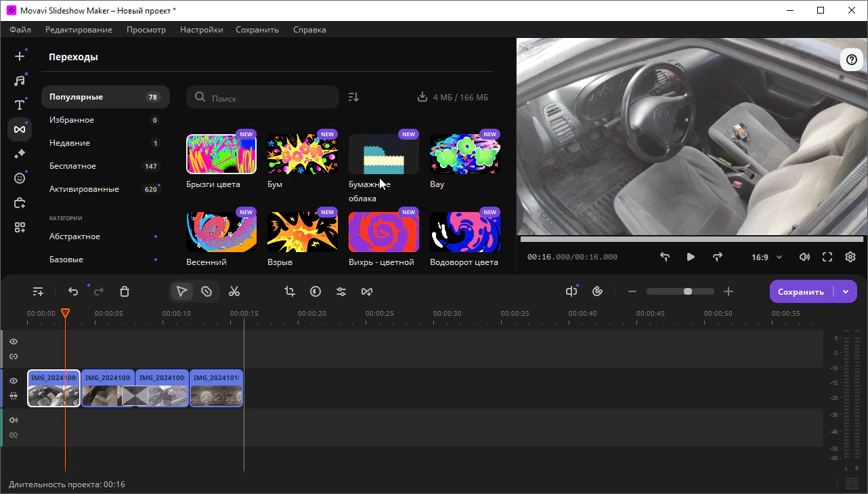Open the Редактирование menu
The width and height of the screenshot is (868, 494).
pos(79,30)
